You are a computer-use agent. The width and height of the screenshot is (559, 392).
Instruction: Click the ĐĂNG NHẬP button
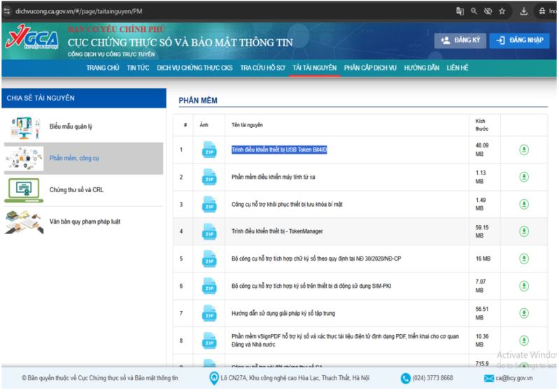[519, 41]
